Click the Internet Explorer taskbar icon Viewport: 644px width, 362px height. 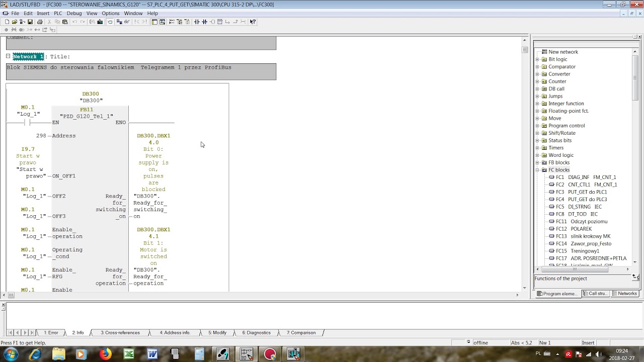point(35,354)
